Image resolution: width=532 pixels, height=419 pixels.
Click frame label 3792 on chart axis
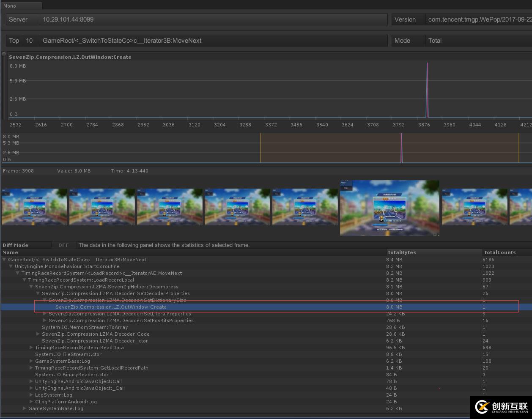pyautogui.click(x=399, y=125)
